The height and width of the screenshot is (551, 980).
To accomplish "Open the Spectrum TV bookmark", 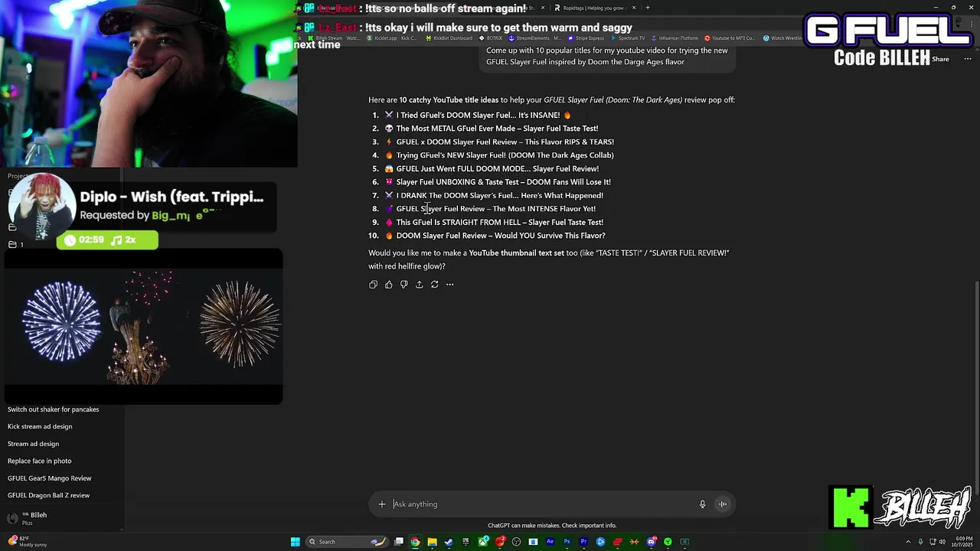I will tap(628, 37).
